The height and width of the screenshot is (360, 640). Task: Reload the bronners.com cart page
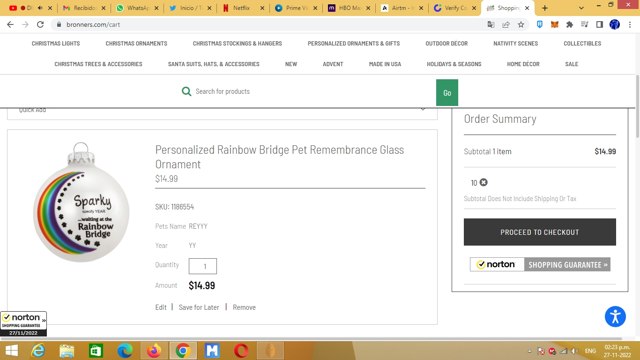[x=40, y=24]
